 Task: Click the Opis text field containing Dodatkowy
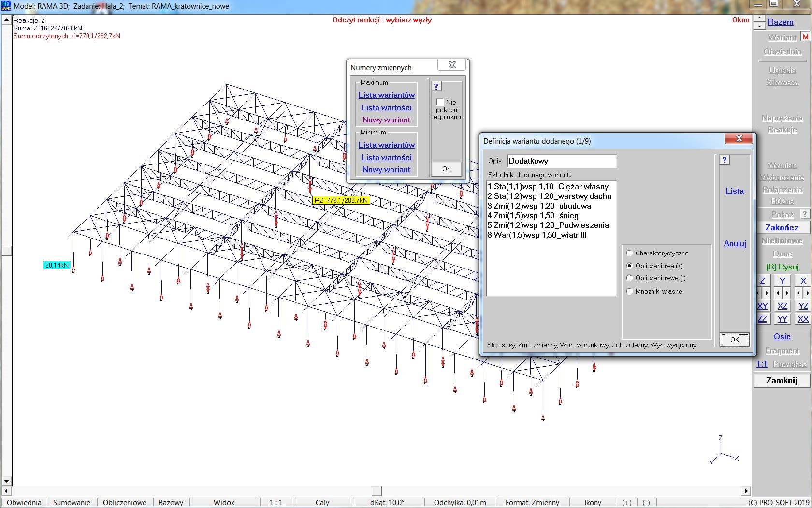point(561,161)
